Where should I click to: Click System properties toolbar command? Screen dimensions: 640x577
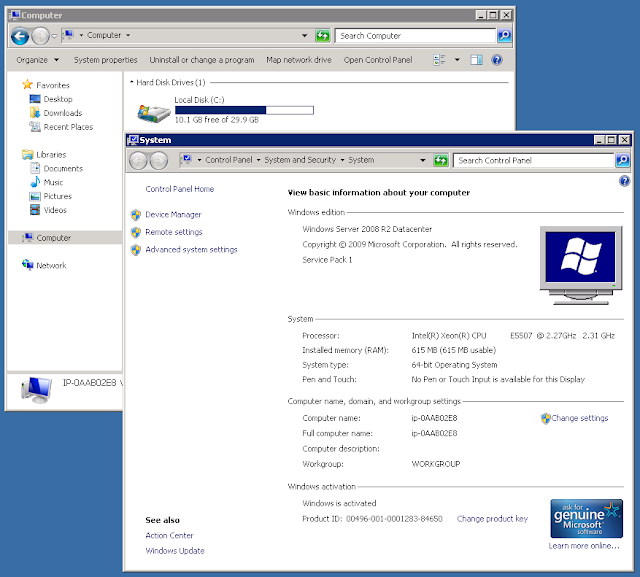point(105,60)
